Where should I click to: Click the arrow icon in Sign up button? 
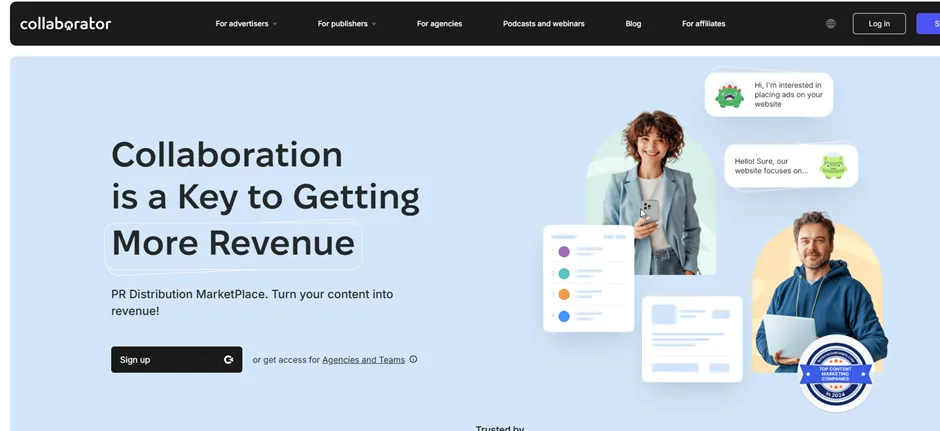click(x=228, y=360)
